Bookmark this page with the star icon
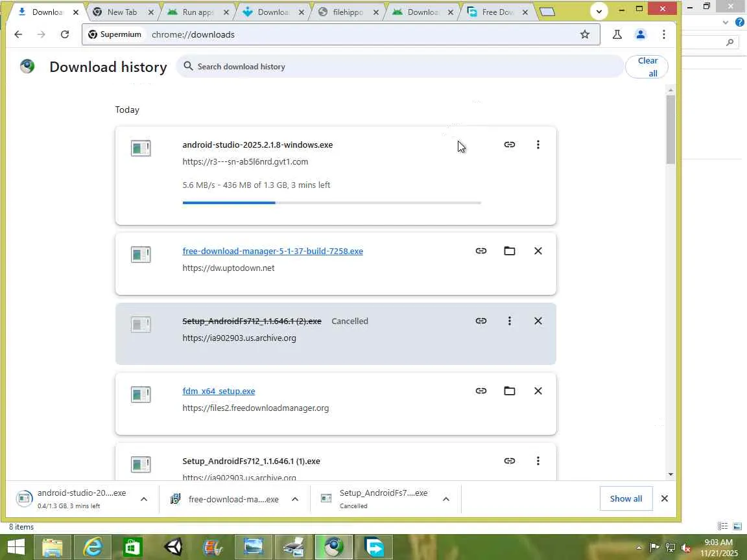The height and width of the screenshot is (560, 747). click(x=584, y=34)
